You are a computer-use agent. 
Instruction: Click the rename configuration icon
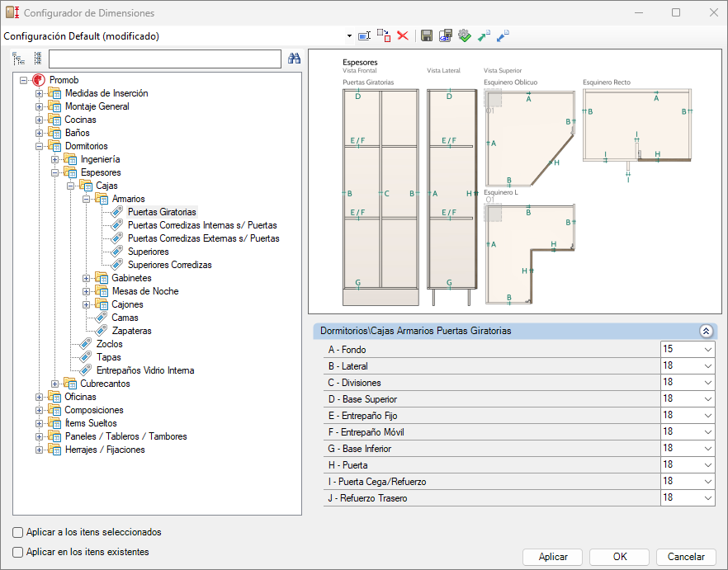[365, 35]
